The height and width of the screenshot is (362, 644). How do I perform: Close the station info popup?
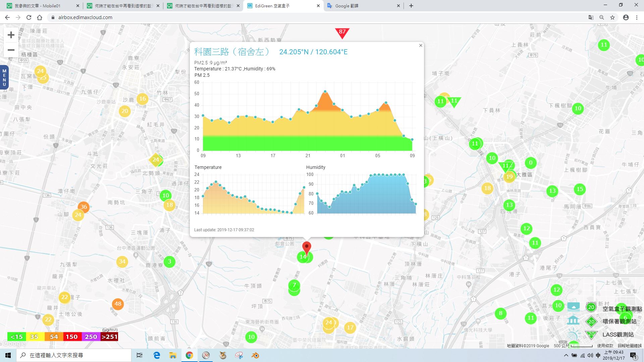[x=421, y=46]
